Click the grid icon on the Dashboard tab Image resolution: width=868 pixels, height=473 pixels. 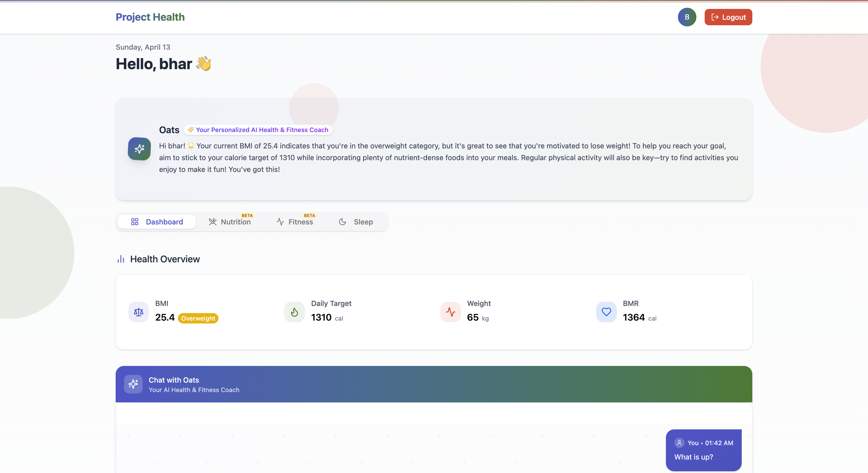pos(135,222)
